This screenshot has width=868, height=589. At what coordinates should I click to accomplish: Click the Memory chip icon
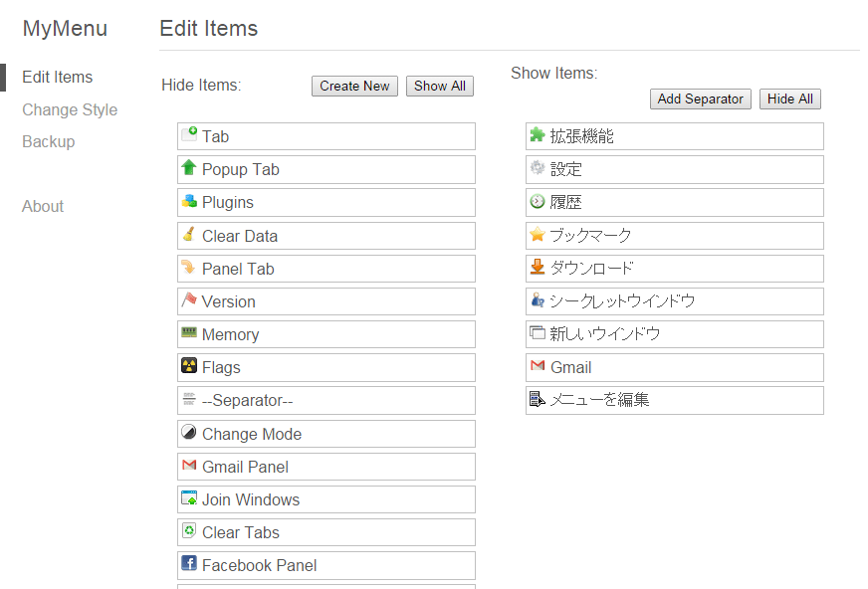(189, 332)
